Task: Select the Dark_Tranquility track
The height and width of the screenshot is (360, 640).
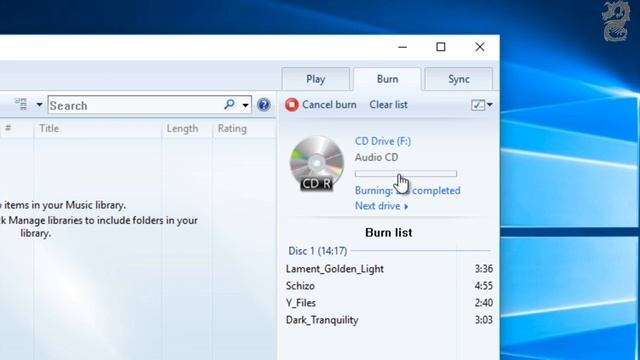Action: 322,320
